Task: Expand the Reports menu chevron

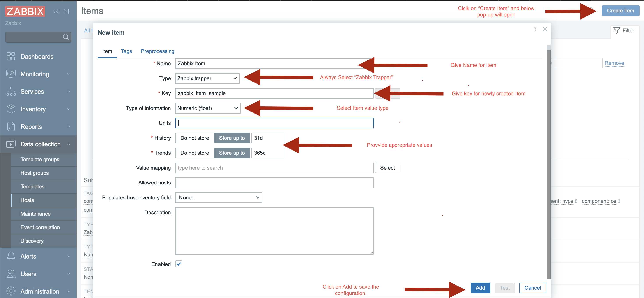Action: [69, 126]
